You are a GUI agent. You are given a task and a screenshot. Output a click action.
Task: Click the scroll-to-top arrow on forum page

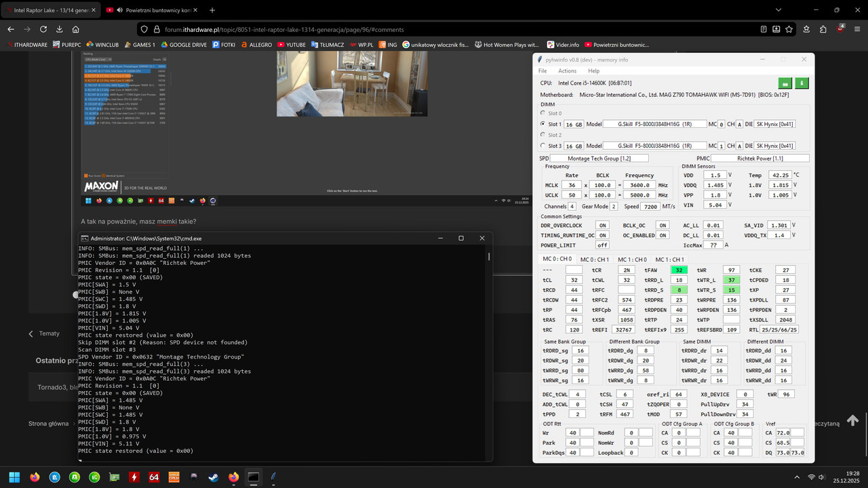[x=852, y=420]
